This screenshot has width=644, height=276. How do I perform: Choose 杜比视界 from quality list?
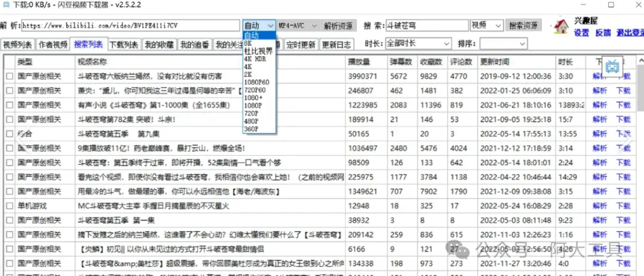click(x=259, y=51)
